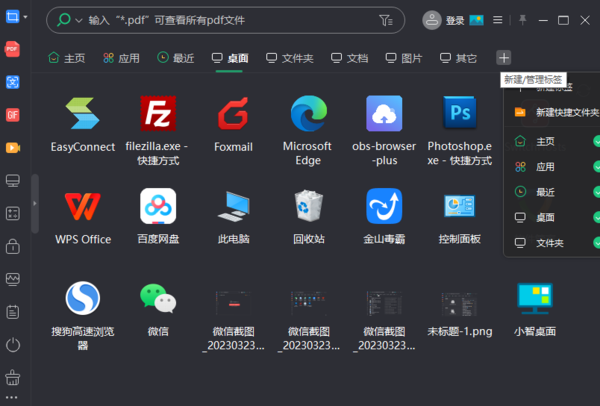Open the three-dots more tools menu

pyautogui.click(x=11, y=398)
